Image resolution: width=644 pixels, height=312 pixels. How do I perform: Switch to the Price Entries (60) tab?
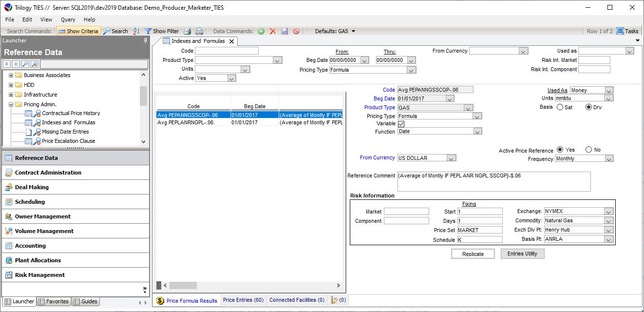(x=243, y=300)
